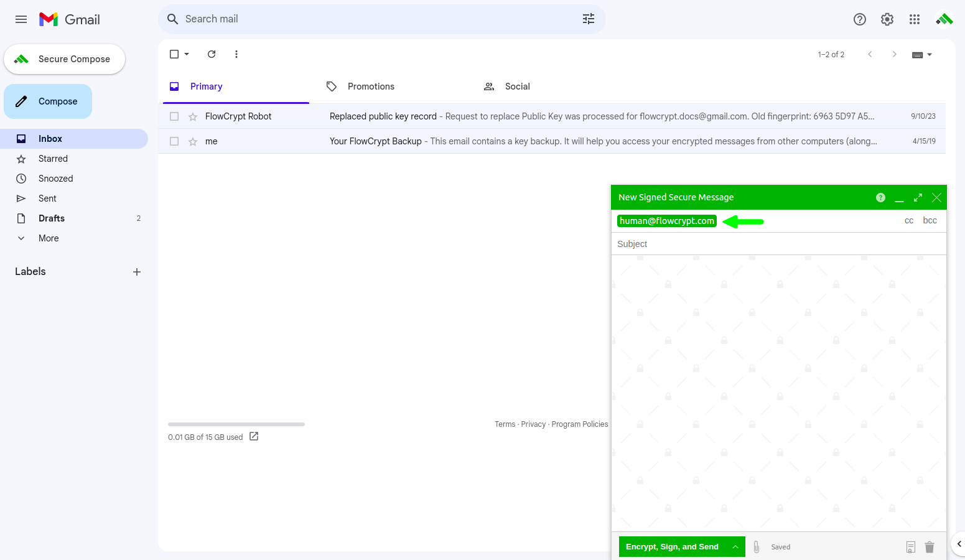Click Encrypt, Sign, and Send button
Image resolution: width=965 pixels, height=560 pixels.
pos(672,547)
